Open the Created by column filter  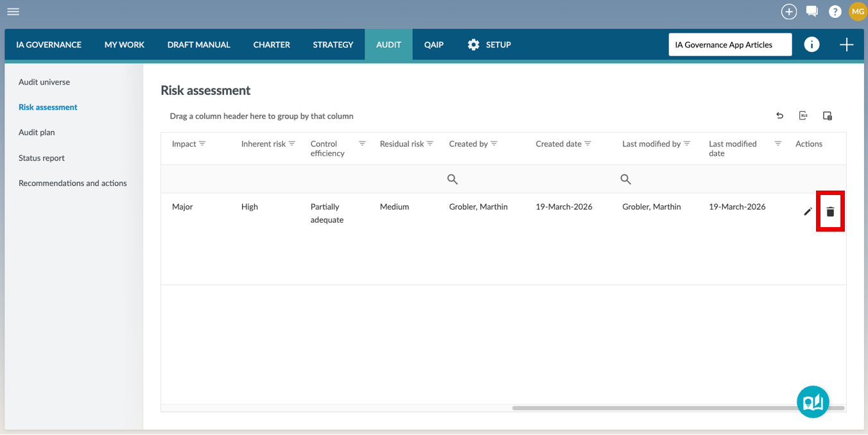click(494, 144)
